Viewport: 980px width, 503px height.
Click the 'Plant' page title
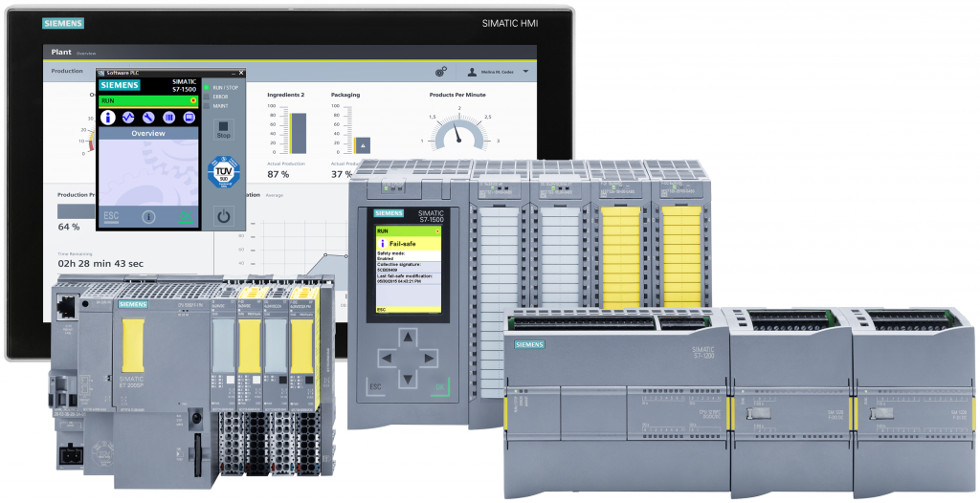coord(61,52)
